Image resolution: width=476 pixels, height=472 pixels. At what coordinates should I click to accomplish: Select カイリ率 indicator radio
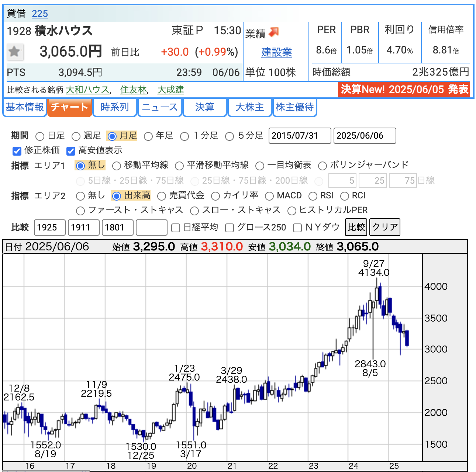pyautogui.click(x=215, y=196)
